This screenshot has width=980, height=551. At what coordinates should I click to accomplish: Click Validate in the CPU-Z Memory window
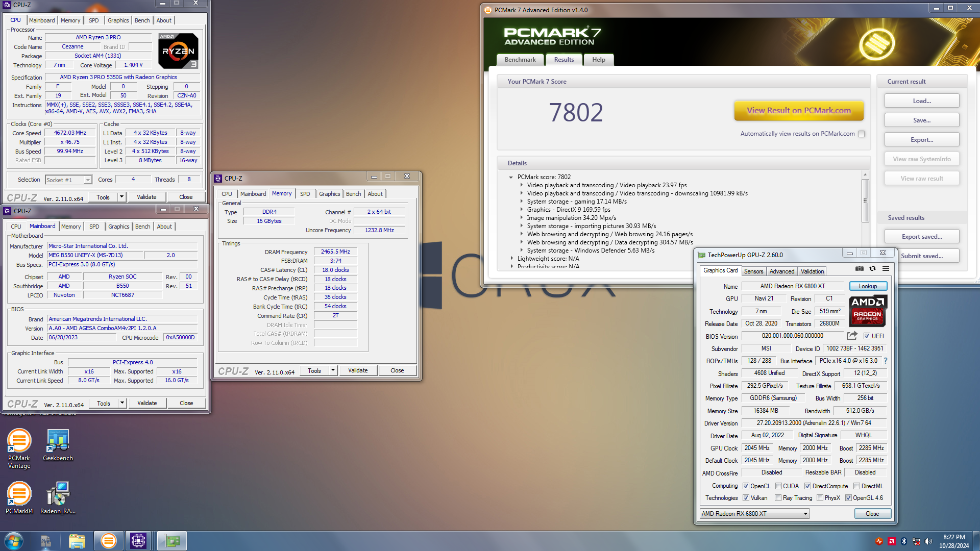(x=358, y=370)
